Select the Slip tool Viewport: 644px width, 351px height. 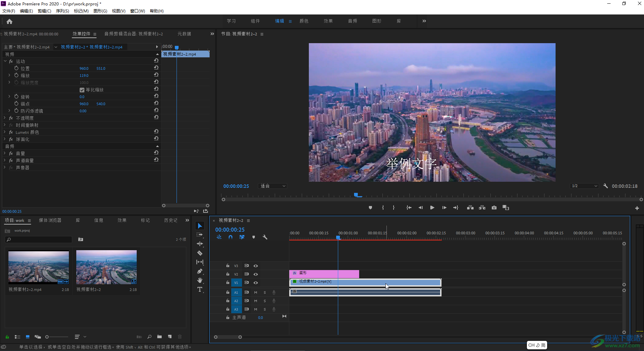tap(200, 262)
